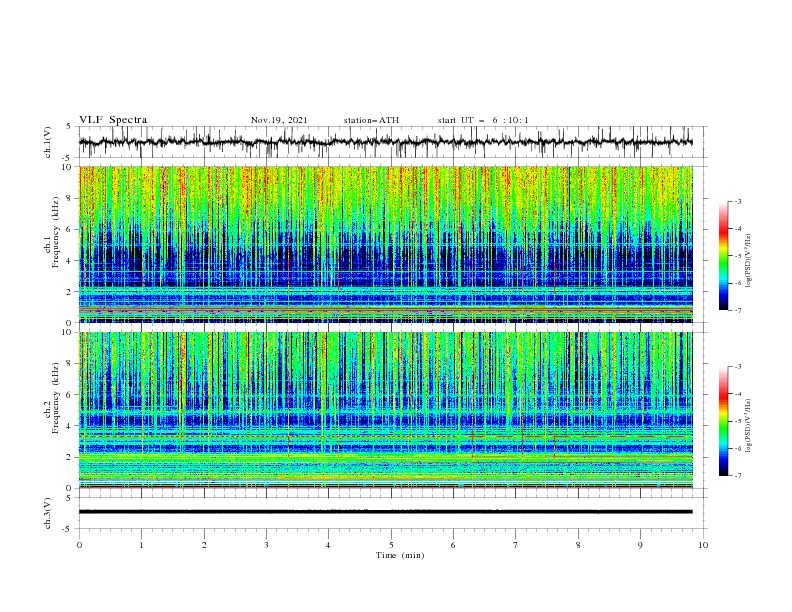
Task: Click the "5" tick of ch.1(V) axis
Action: pyautogui.click(x=69, y=126)
